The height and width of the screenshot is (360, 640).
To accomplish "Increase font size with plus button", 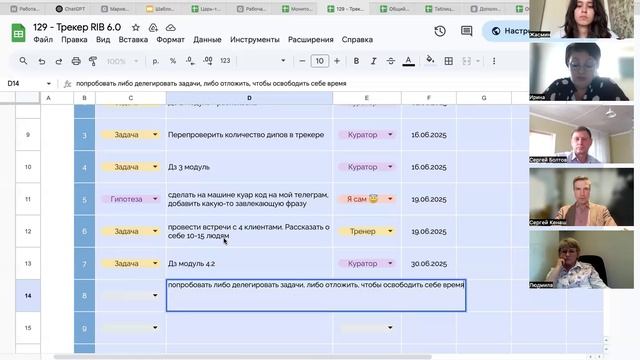I will (337, 61).
